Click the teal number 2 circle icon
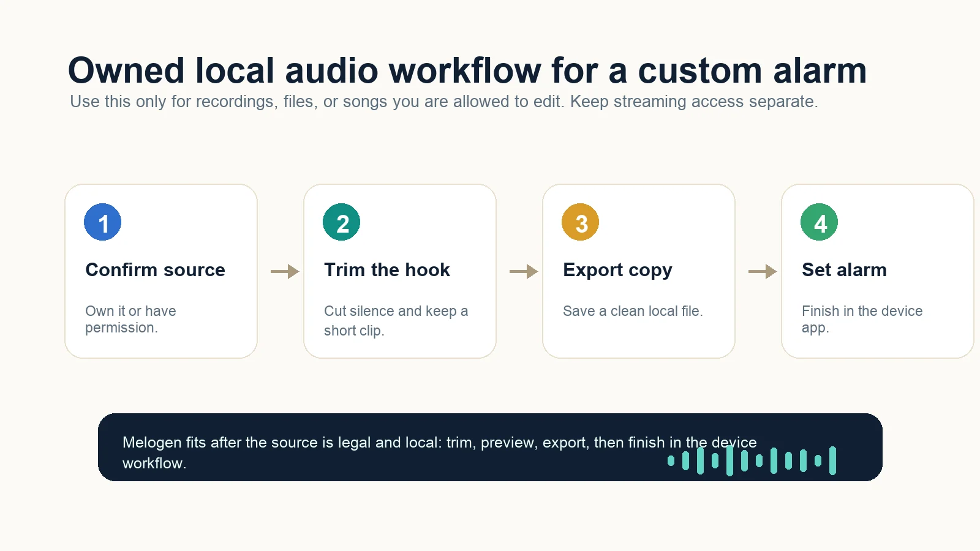 click(x=341, y=222)
